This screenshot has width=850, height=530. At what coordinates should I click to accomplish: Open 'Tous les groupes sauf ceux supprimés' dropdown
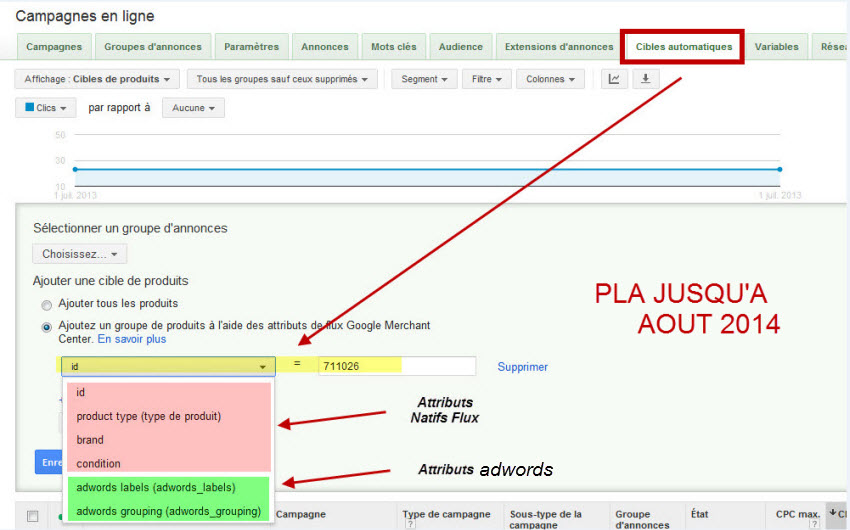(282, 79)
